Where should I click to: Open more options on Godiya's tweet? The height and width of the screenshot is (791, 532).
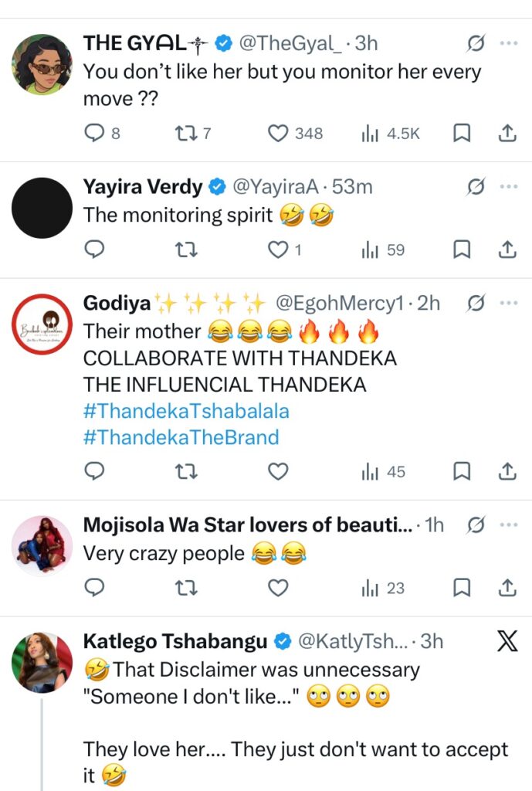click(x=508, y=303)
